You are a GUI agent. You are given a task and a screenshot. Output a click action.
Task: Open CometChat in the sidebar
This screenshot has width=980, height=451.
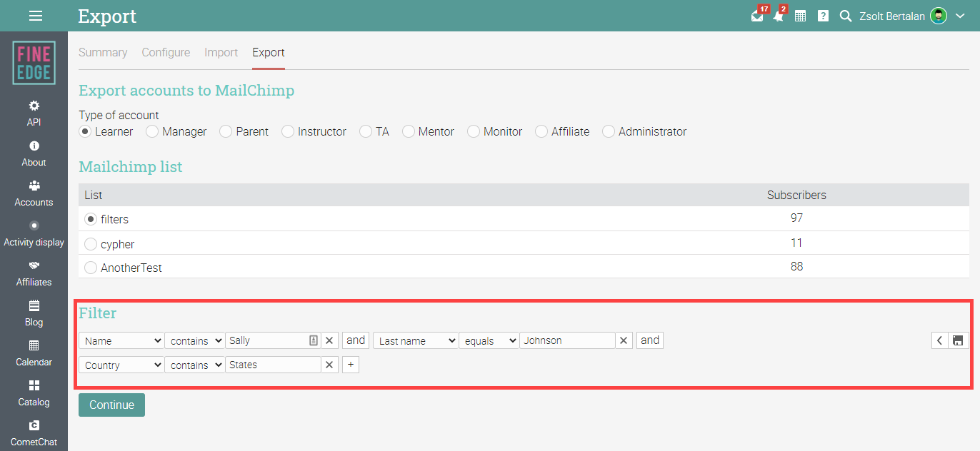[34, 433]
